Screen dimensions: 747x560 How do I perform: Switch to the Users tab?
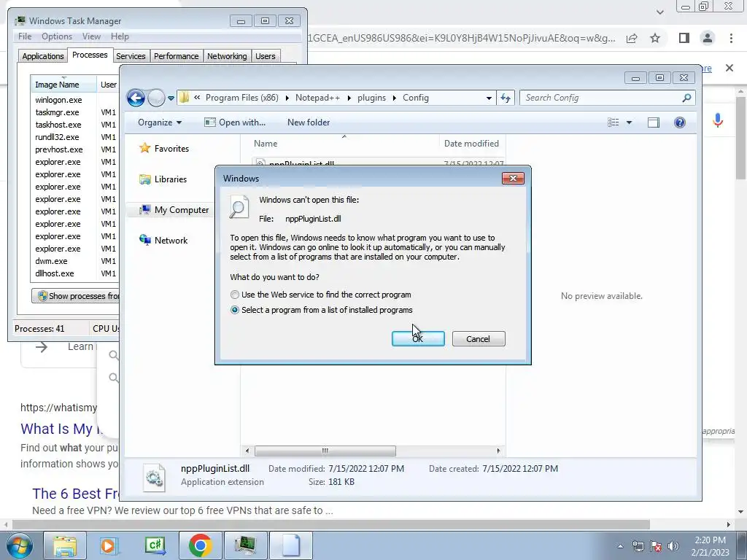pos(266,56)
